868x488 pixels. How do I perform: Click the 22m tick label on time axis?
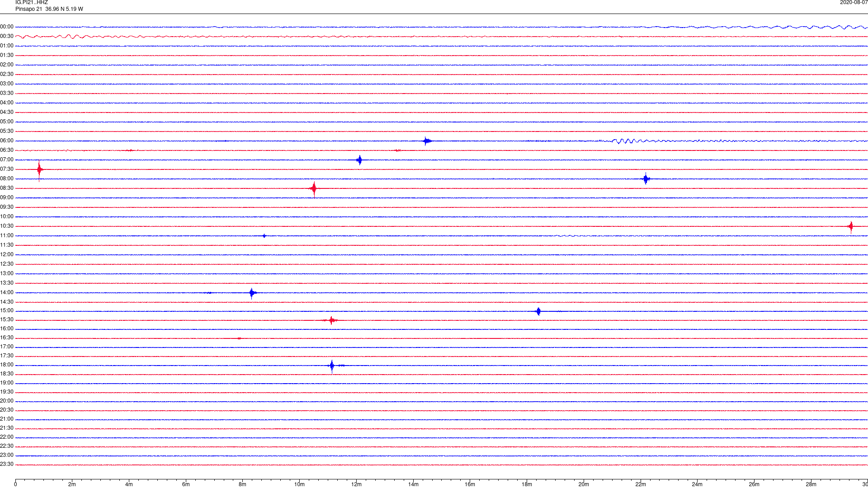click(x=640, y=484)
